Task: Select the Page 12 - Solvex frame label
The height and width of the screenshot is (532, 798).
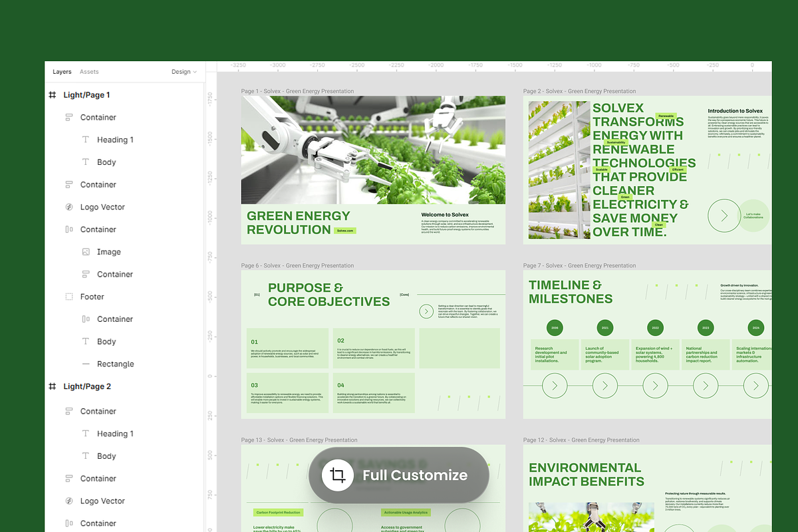Action: click(x=581, y=440)
